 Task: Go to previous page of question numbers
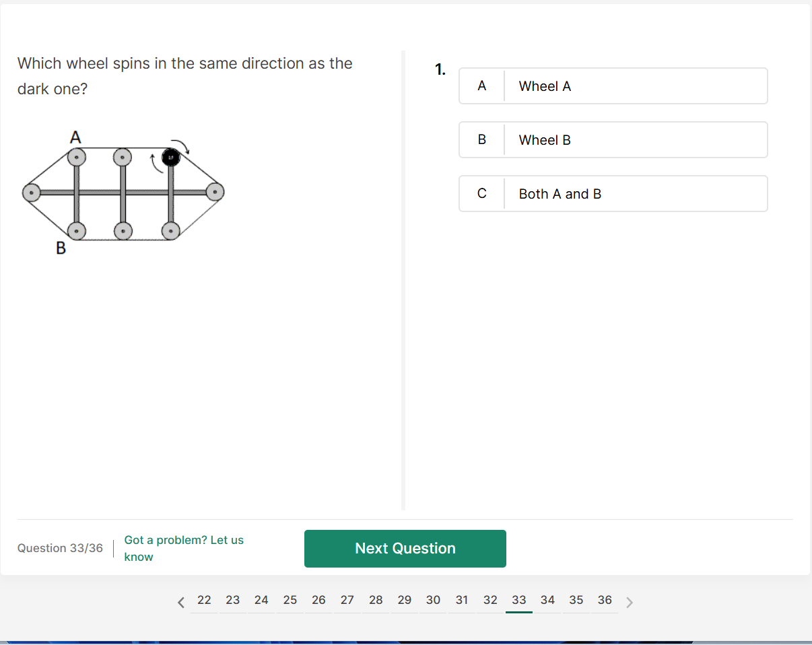tap(180, 602)
